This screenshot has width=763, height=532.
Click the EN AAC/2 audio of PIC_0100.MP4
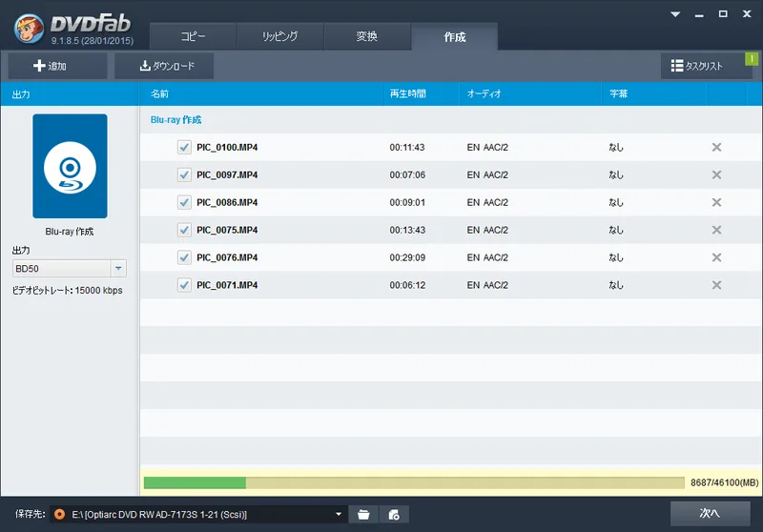coord(487,148)
